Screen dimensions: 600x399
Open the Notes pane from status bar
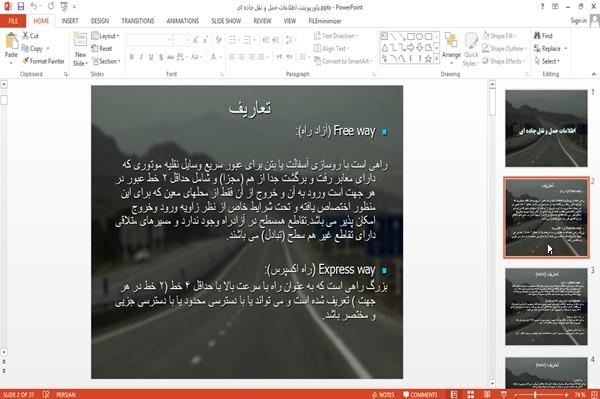pyautogui.click(x=383, y=395)
